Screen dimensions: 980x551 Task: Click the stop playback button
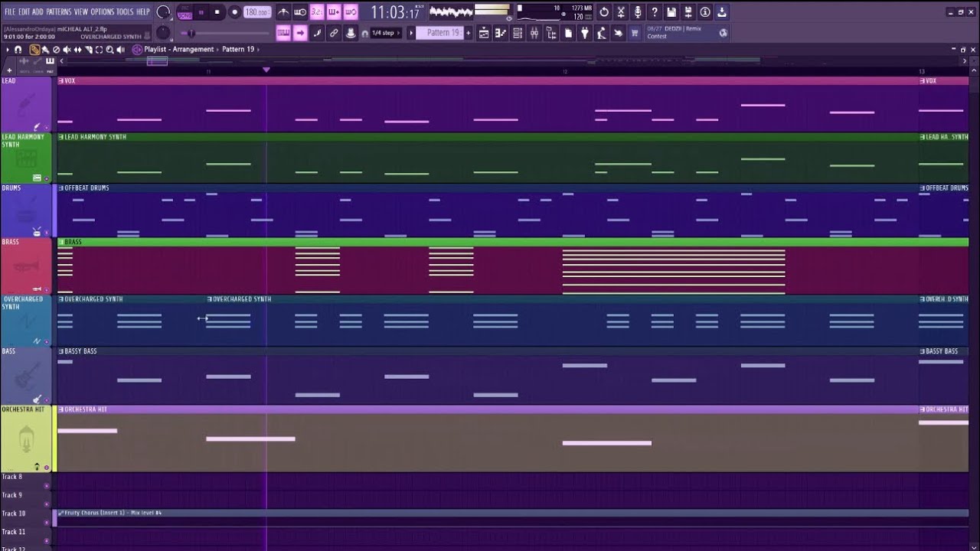pos(217,12)
